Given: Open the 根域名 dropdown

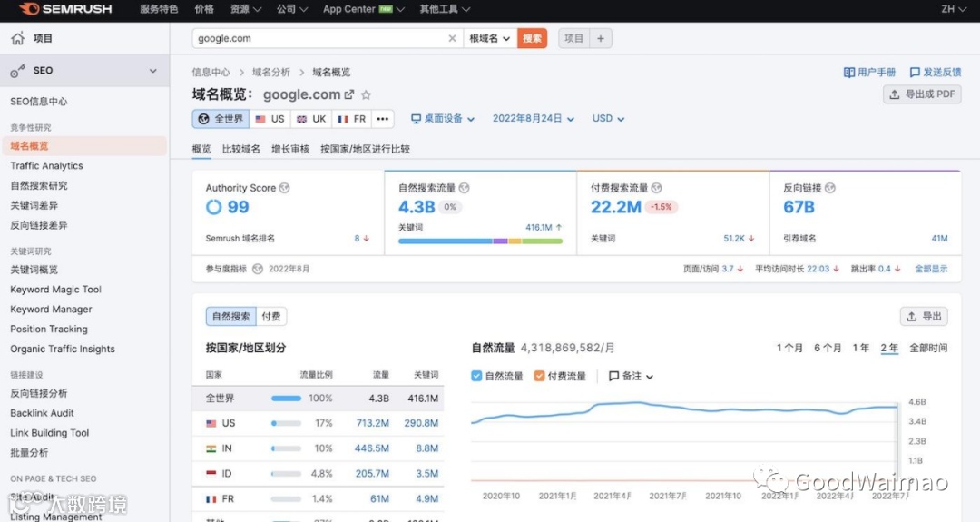Looking at the screenshot, I should click(489, 38).
